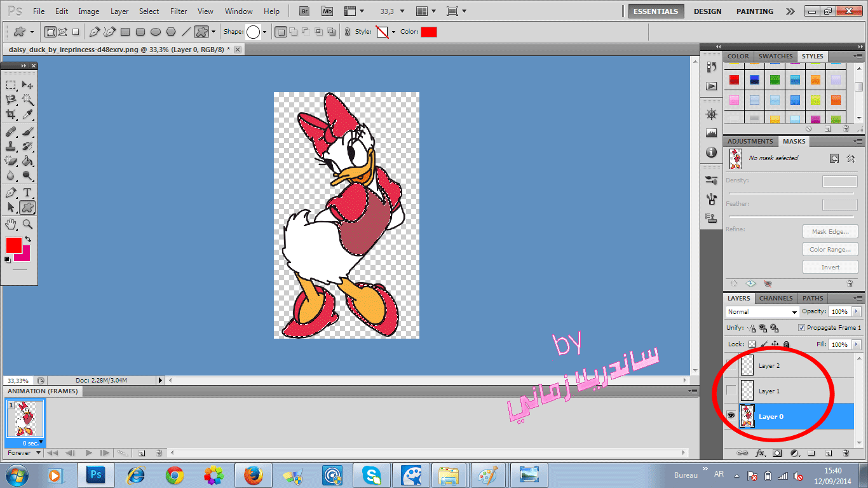Screen dimensions: 868x488
Task: Hide Layer 0 with eye icon
Action: (731, 416)
